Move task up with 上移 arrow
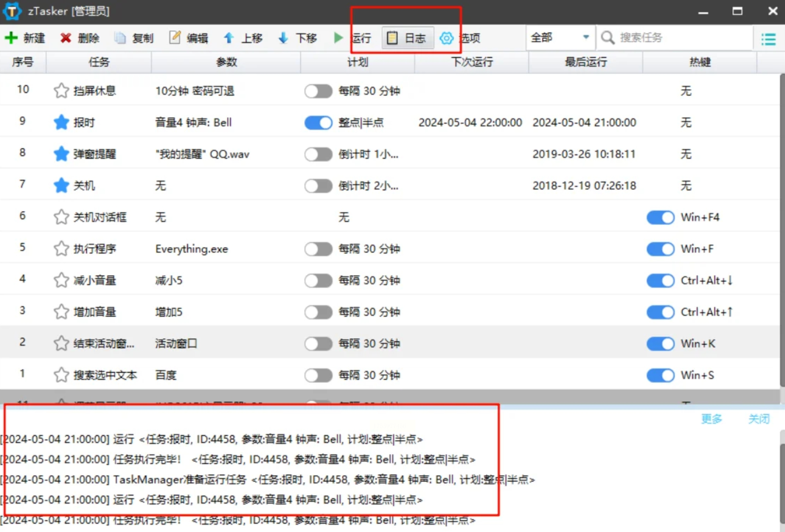The width and height of the screenshot is (785, 532). [x=229, y=38]
